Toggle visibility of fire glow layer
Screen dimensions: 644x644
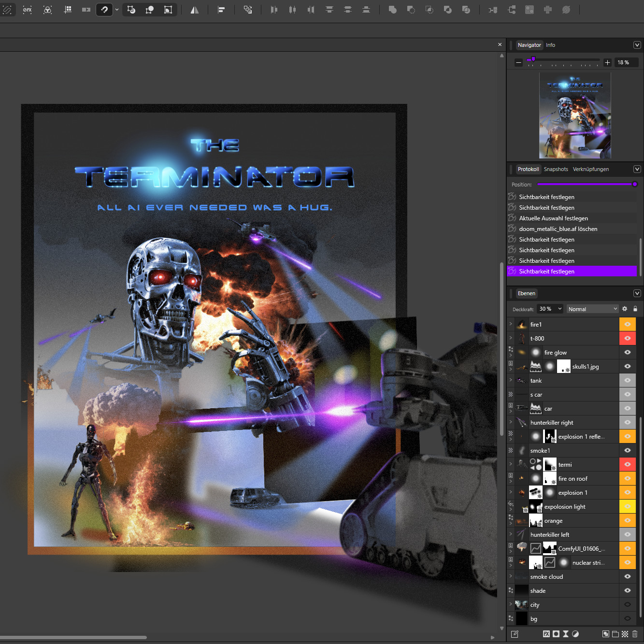tap(628, 353)
